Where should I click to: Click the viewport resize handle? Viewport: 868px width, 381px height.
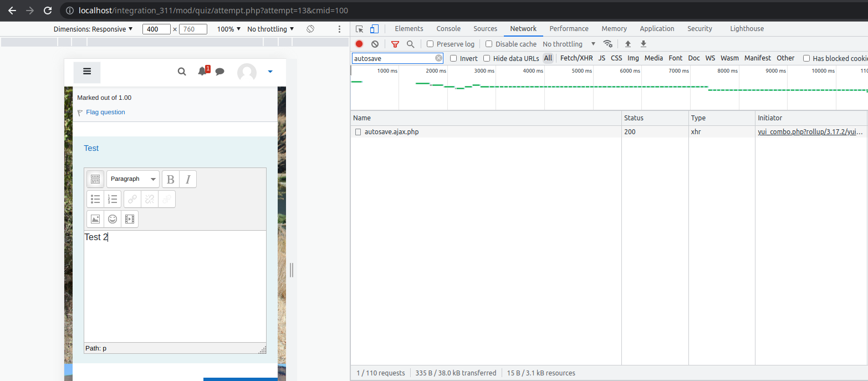pos(292,270)
